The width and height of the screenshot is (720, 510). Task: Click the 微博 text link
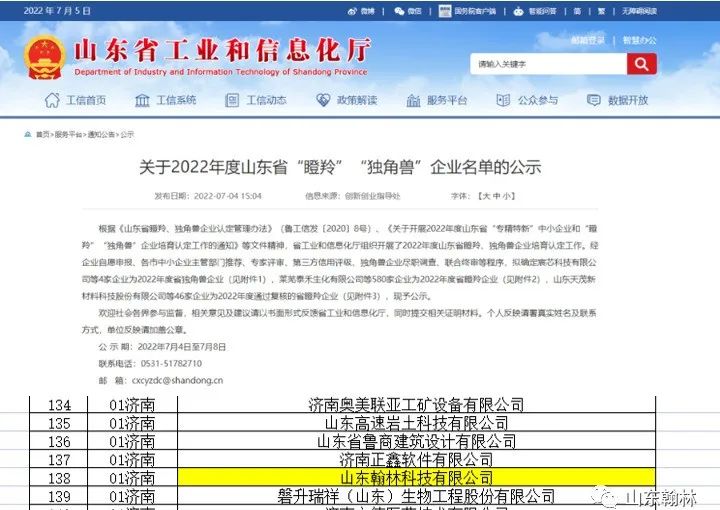[x=368, y=11]
